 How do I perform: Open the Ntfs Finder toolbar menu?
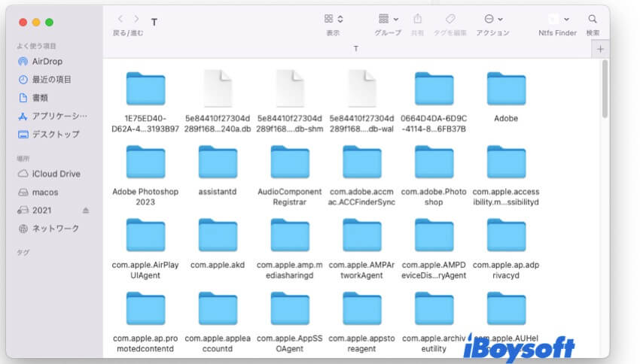[557, 19]
